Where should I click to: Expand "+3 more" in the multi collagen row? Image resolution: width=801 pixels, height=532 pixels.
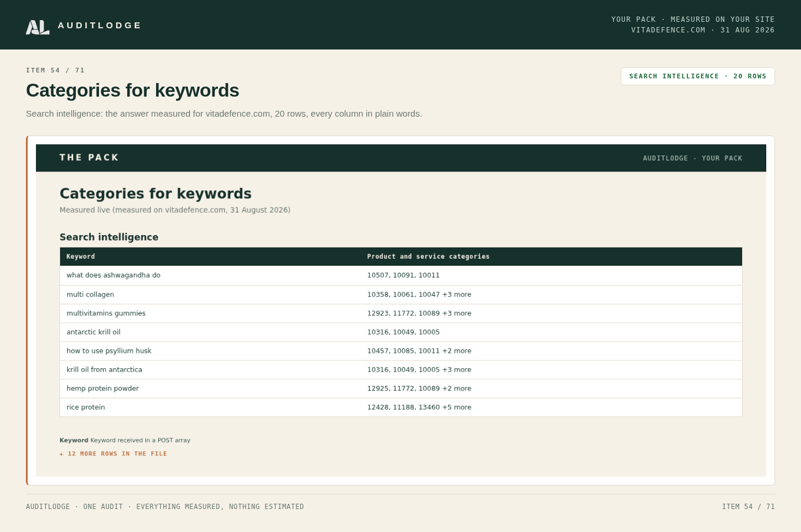457,295
